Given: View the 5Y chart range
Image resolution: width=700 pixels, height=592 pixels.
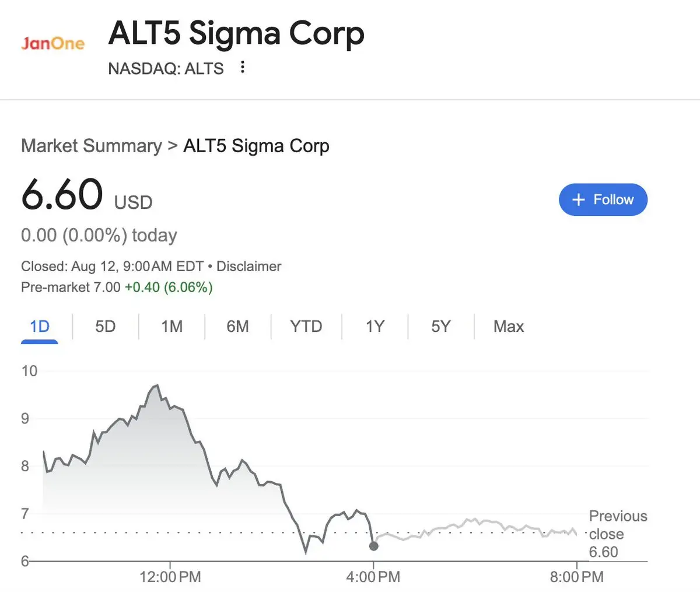Looking at the screenshot, I should pyautogui.click(x=441, y=327).
